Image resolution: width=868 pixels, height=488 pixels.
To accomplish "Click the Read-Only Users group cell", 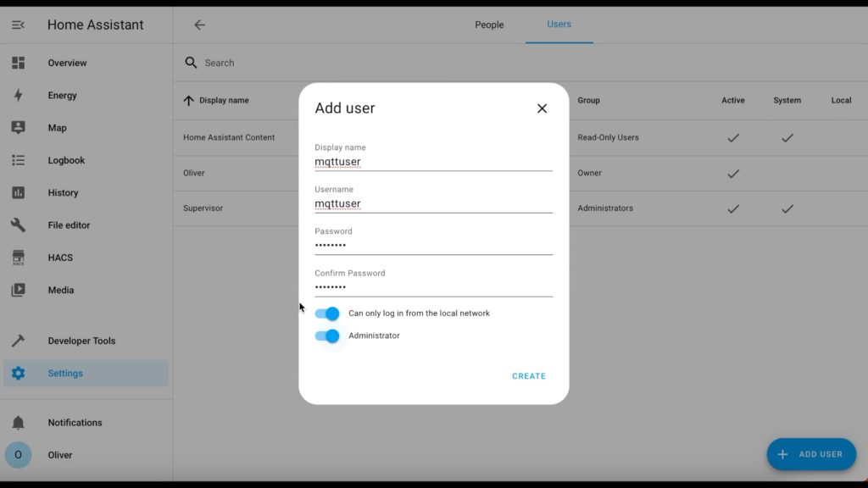I will [608, 137].
